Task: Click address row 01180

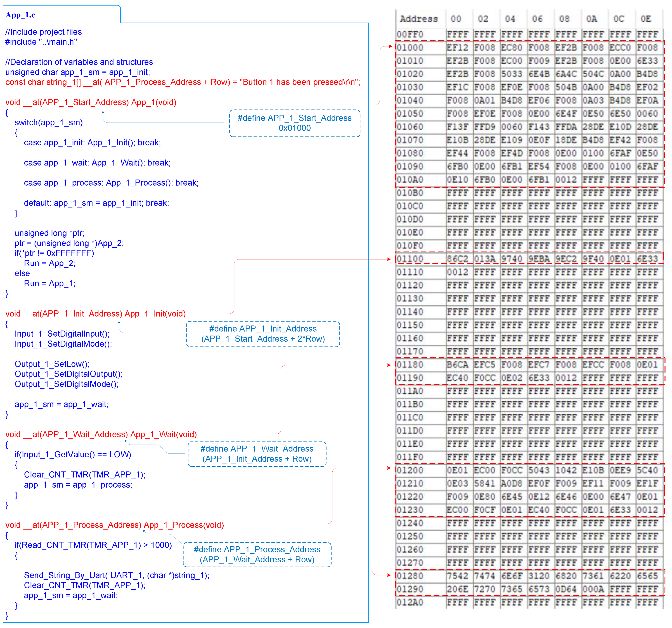Action: tap(410, 365)
